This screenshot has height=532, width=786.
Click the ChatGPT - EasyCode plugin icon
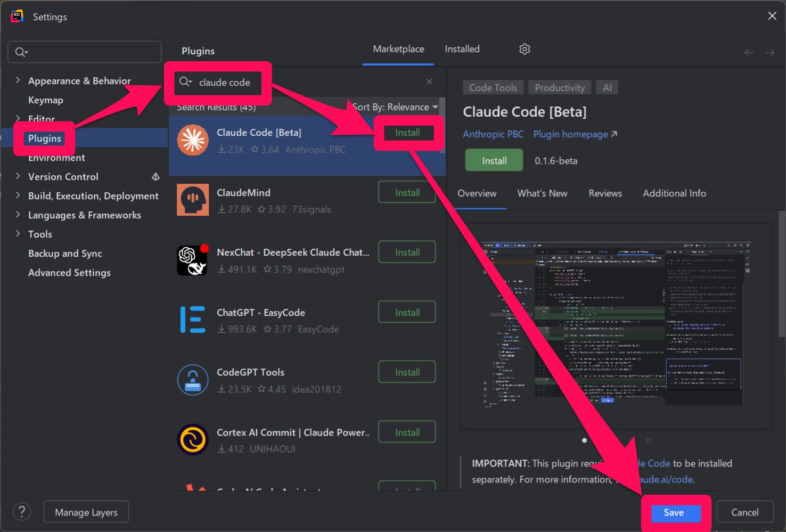pos(192,320)
